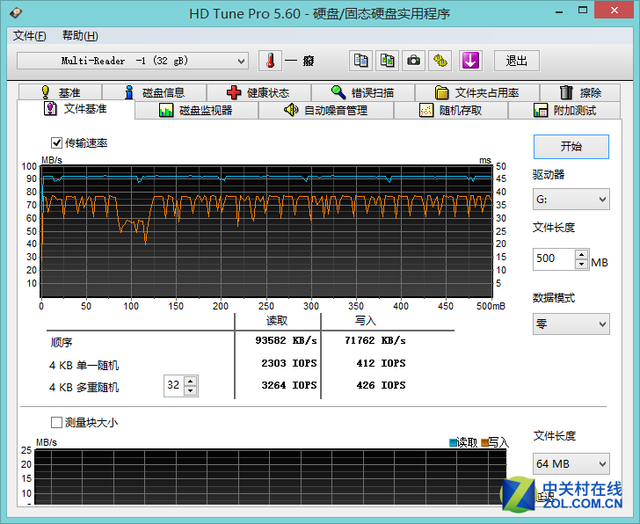
Task: Decrease the 500 MB file length stepper
Action: tap(581, 264)
